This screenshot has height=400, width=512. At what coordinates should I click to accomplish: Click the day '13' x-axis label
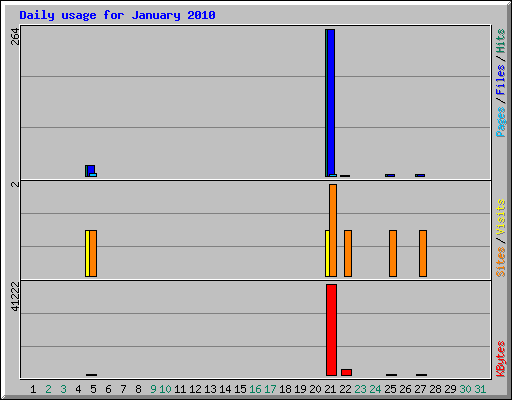point(210,389)
